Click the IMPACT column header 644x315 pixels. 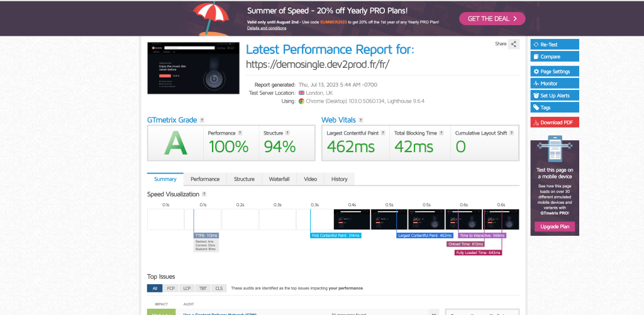(x=161, y=304)
